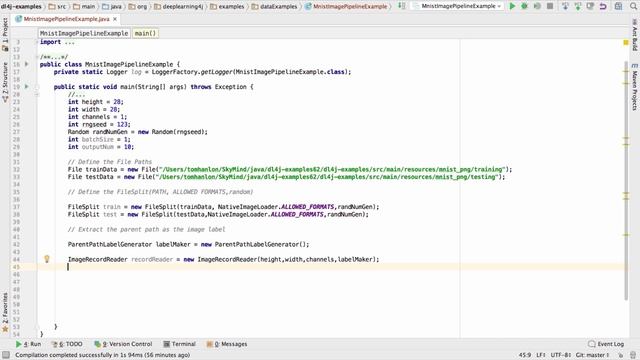Toggle tool window bars icon in status bar corner
Image resolution: width=640 pixels, height=360 pixels.
[6, 355]
